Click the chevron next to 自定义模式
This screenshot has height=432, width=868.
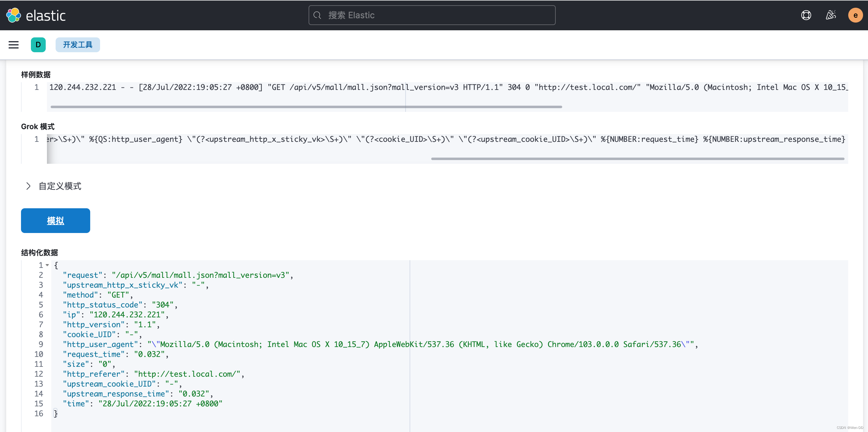tap(28, 186)
